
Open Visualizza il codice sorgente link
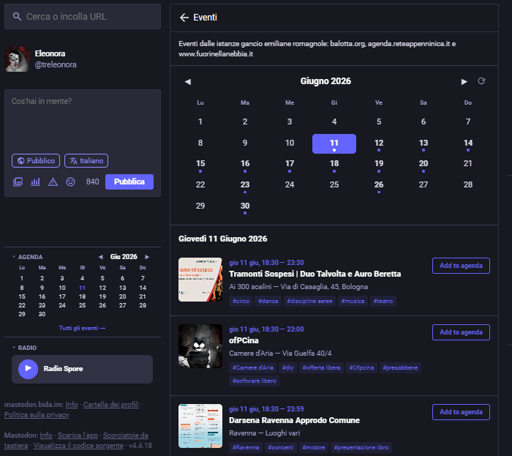pos(78,446)
